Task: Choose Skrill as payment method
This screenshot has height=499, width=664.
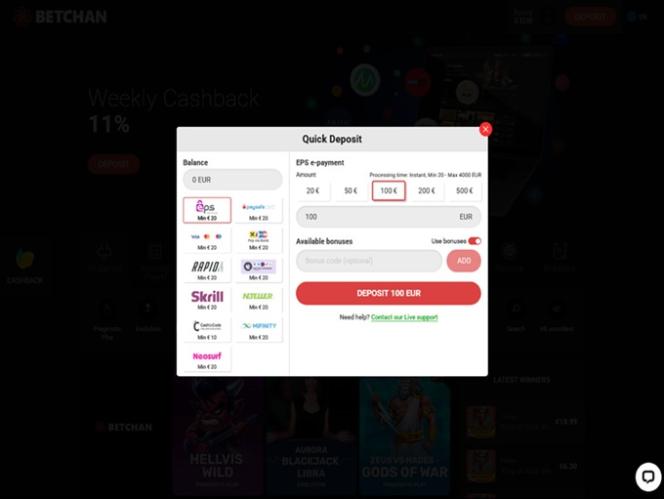Action: click(x=207, y=299)
